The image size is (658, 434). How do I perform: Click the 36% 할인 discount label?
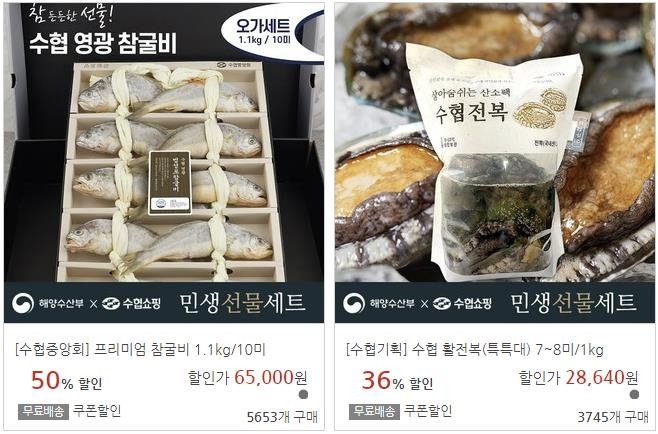click(x=397, y=381)
